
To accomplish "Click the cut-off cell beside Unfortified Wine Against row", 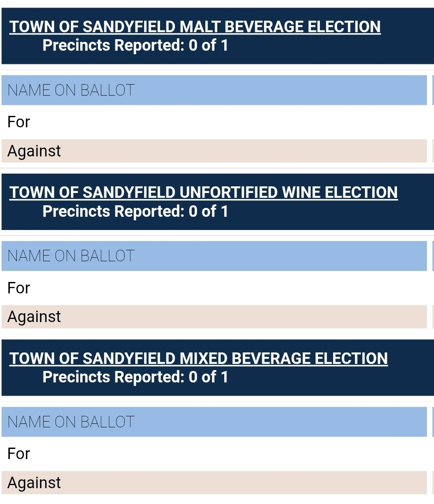I will tap(433, 317).
